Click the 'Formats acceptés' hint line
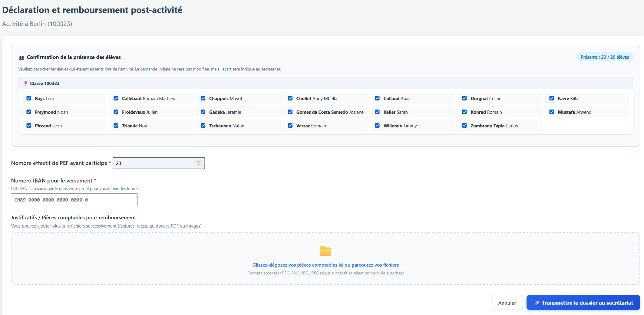The image size is (644, 315). pos(325,273)
